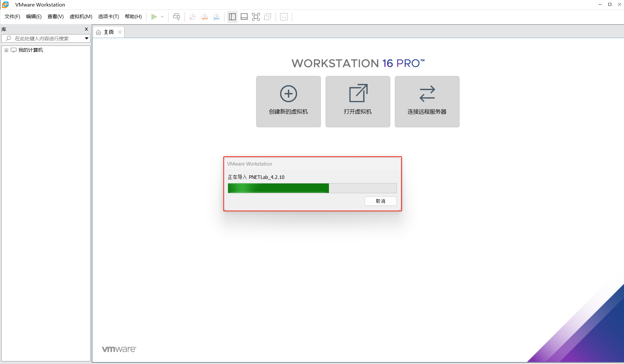Click the take snapshot toolbar icon
The width and height of the screenshot is (624, 364).
(193, 17)
